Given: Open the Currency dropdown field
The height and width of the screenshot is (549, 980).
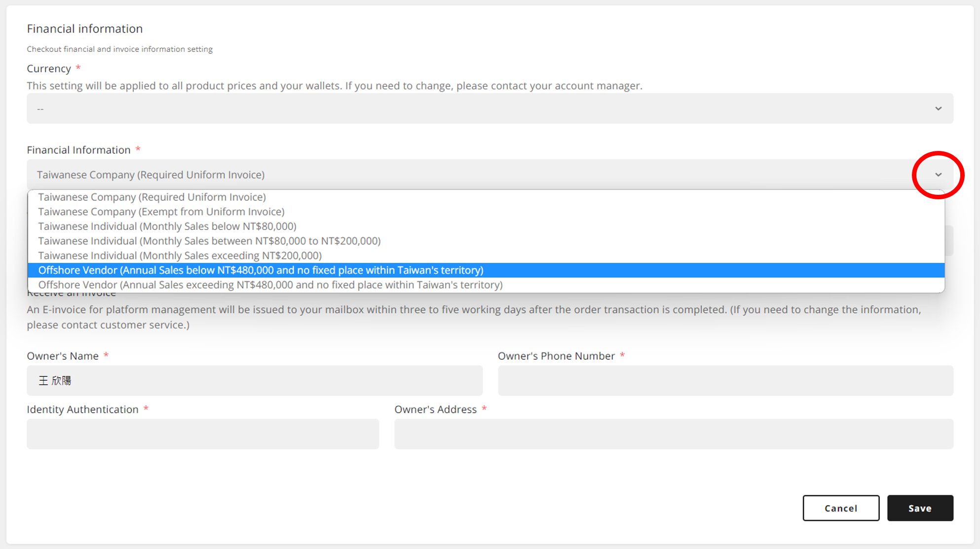Looking at the screenshot, I should point(490,109).
